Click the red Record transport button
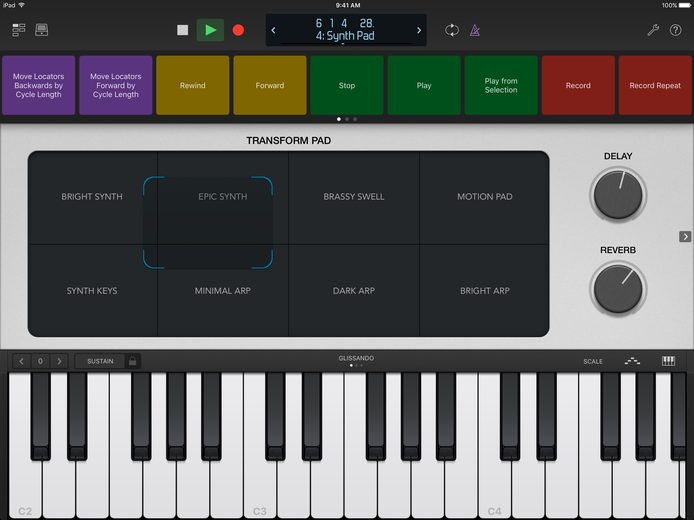 click(238, 30)
